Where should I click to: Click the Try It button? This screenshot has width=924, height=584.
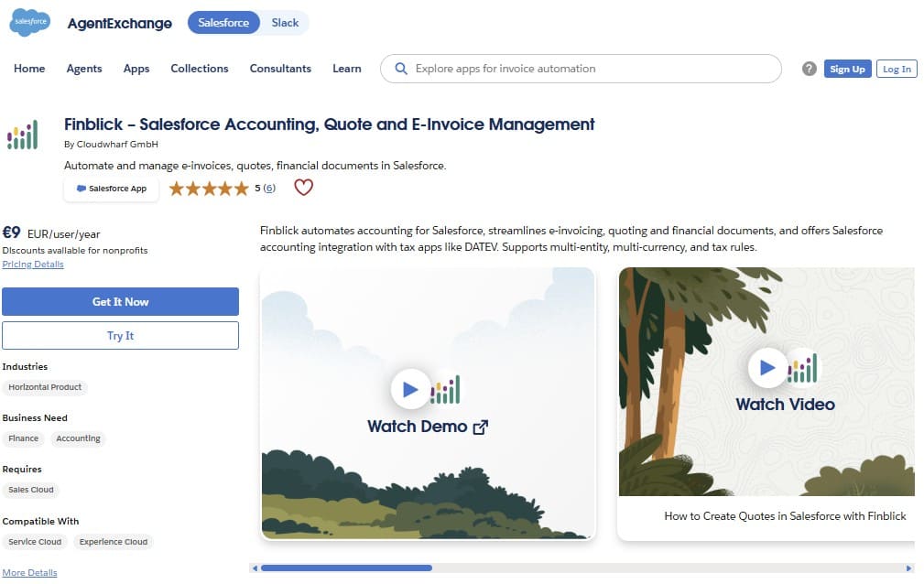120,335
